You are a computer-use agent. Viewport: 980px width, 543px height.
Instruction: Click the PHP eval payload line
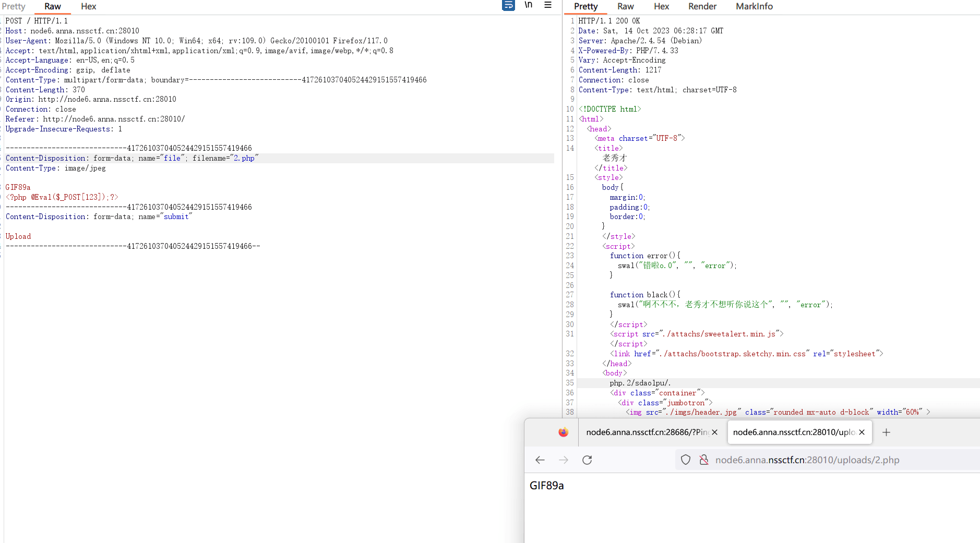click(62, 197)
